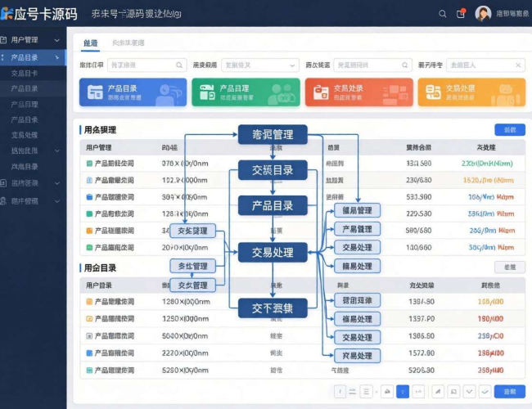Open the first sidebar sub-item under 产品目录

(25, 74)
